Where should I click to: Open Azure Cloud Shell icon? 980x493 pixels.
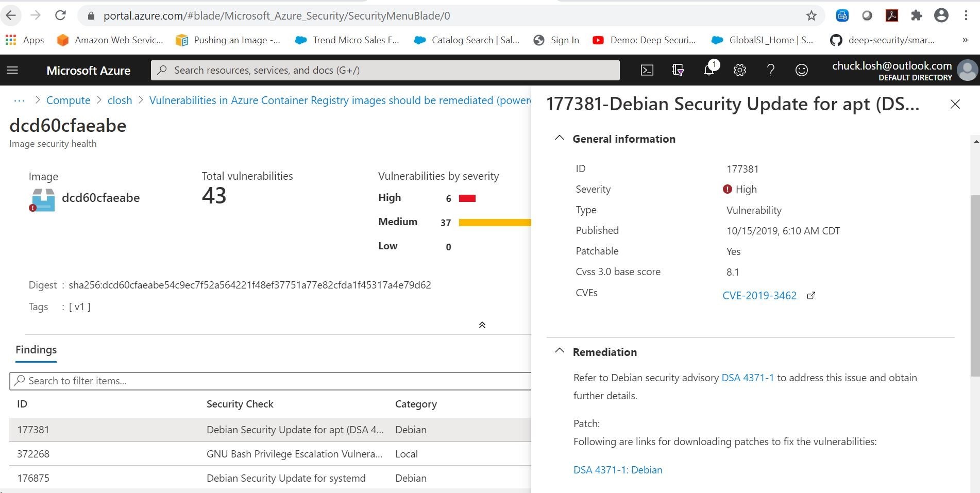pos(647,70)
